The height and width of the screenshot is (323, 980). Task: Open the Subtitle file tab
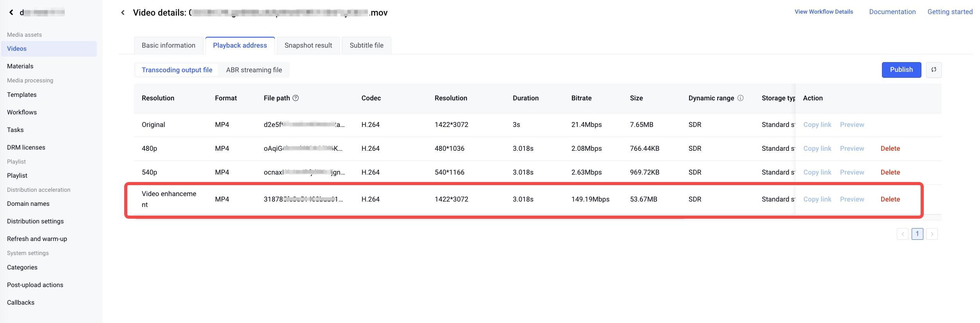click(x=366, y=45)
